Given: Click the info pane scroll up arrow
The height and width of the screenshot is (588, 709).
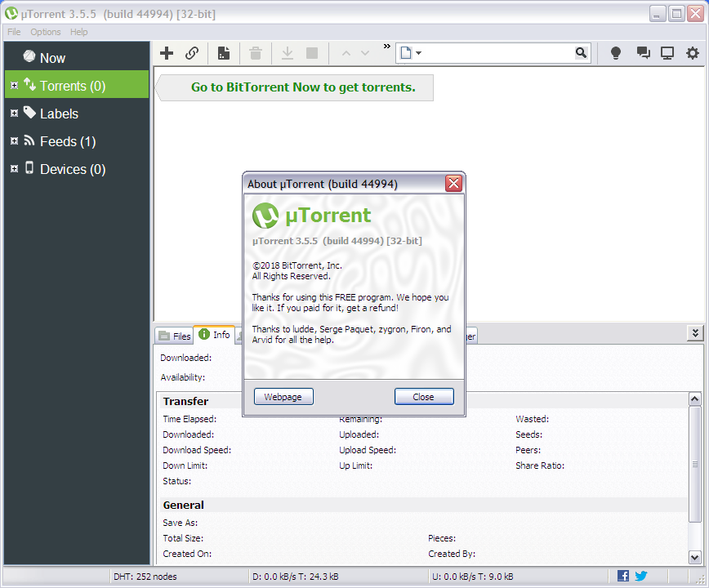Looking at the screenshot, I should click(694, 399).
